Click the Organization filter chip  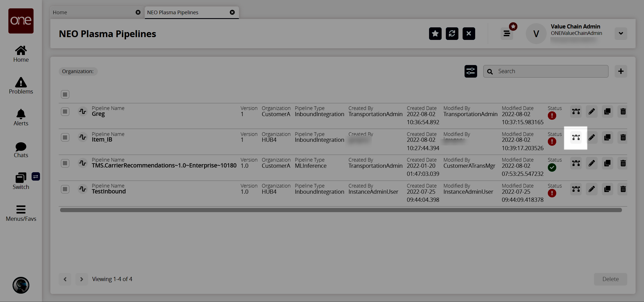pos(78,71)
